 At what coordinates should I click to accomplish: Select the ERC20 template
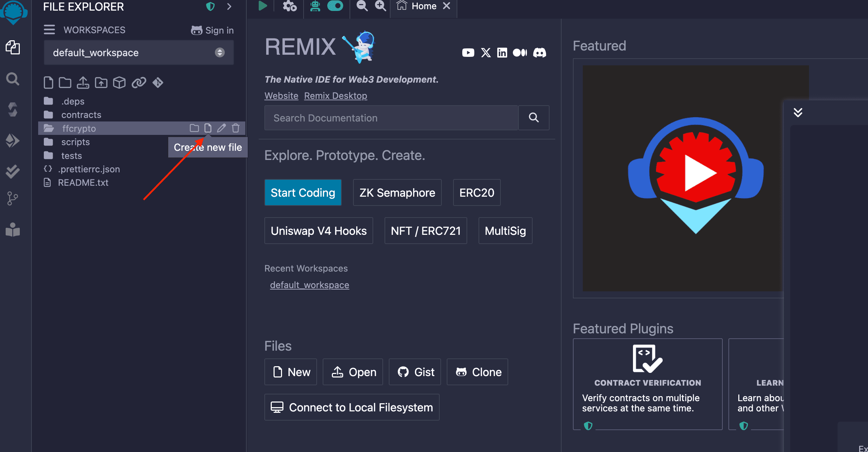click(x=477, y=192)
